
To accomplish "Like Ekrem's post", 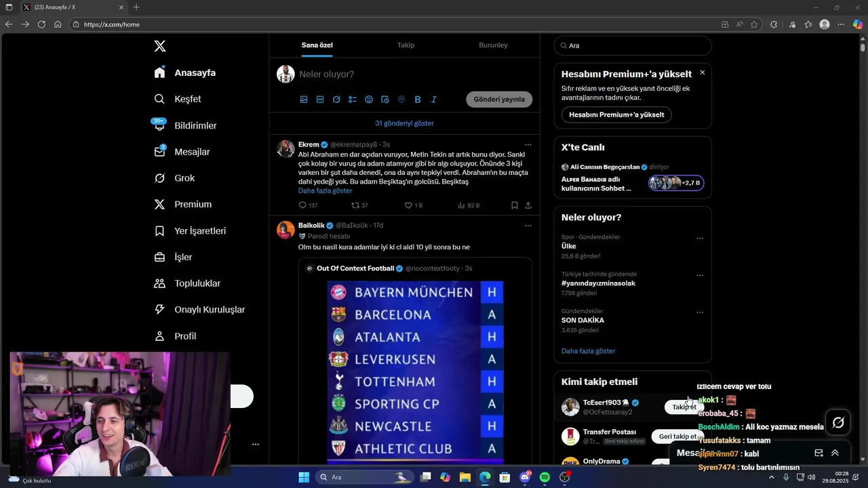I will [413, 205].
